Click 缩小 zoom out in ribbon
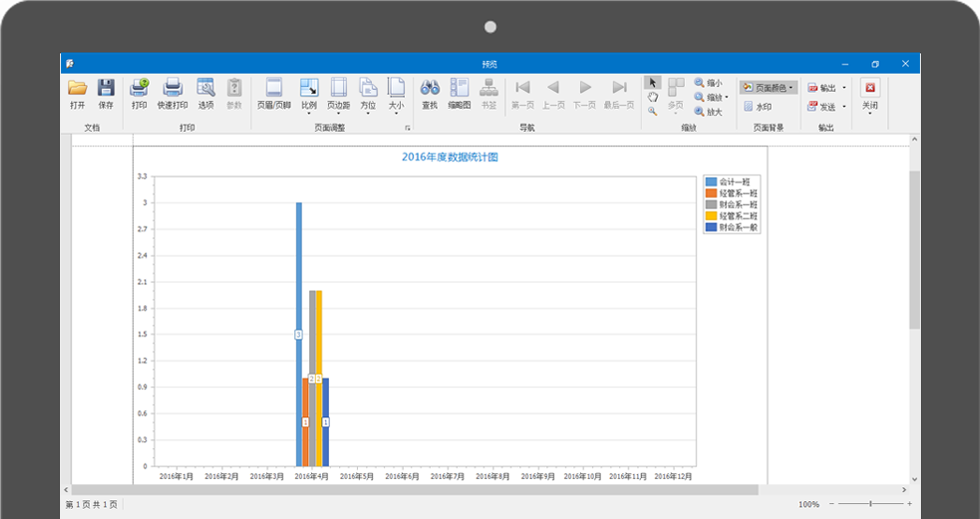This screenshot has width=980, height=519. click(708, 83)
